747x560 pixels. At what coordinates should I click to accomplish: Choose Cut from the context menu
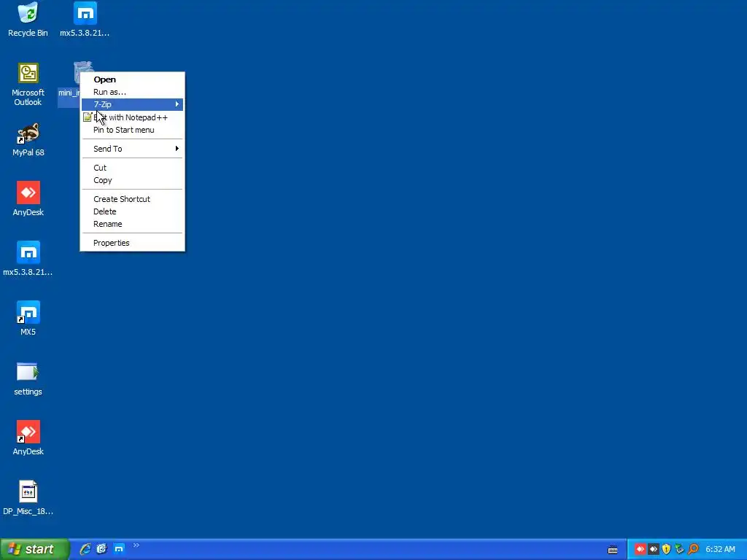coord(133,168)
